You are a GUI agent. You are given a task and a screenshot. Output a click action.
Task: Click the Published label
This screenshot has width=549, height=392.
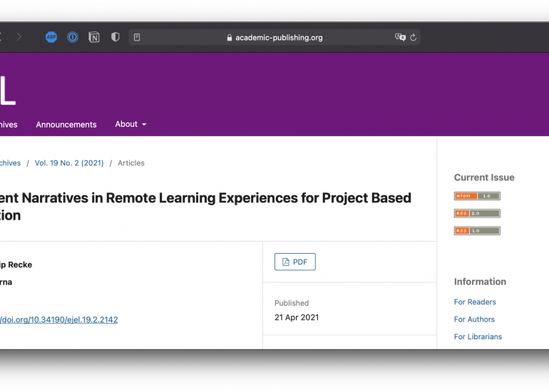pyautogui.click(x=292, y=303)
